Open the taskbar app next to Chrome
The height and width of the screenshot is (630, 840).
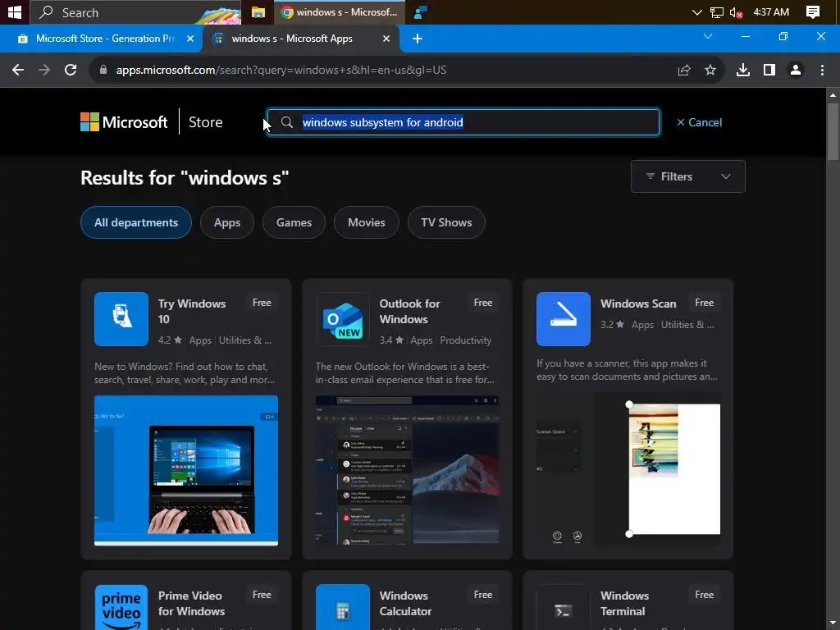click(421, 12)
